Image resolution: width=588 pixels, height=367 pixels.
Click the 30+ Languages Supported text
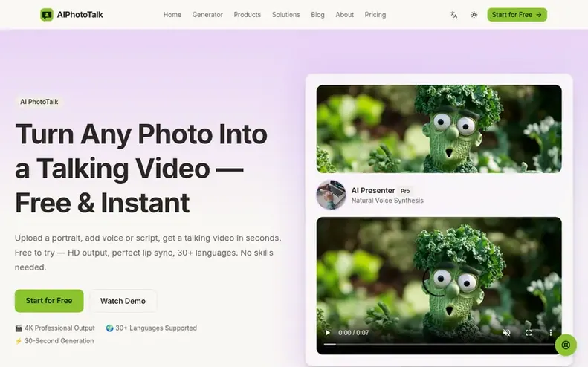156,328
